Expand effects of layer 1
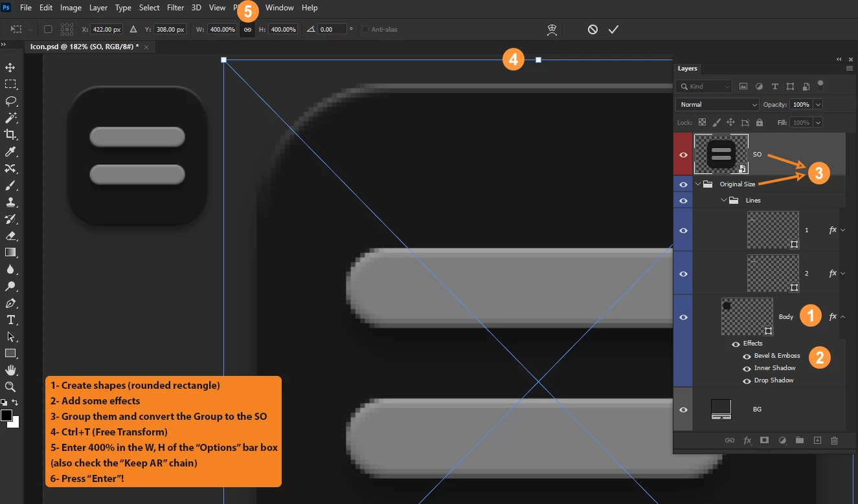 [x=842, y=230]
